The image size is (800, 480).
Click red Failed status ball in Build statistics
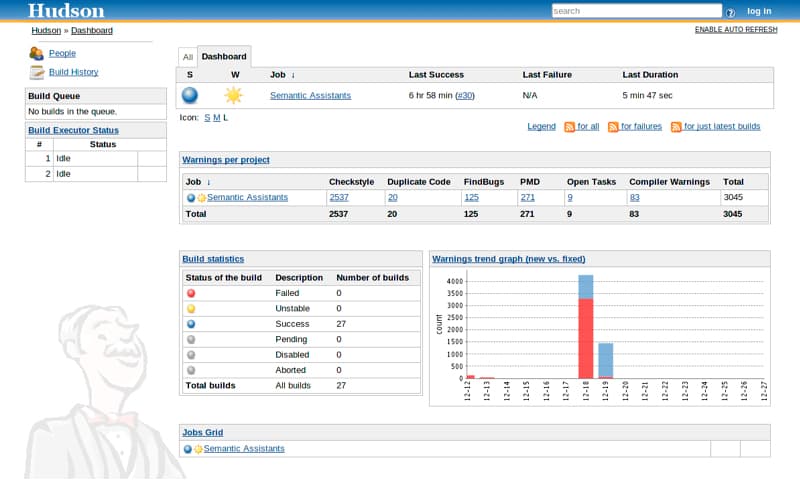point(191,293)
